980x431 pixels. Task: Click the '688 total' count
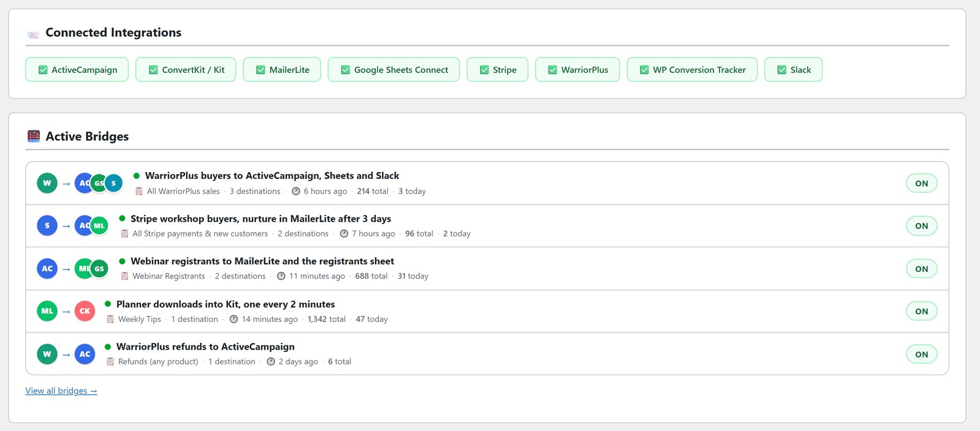[x=371, y=276]
